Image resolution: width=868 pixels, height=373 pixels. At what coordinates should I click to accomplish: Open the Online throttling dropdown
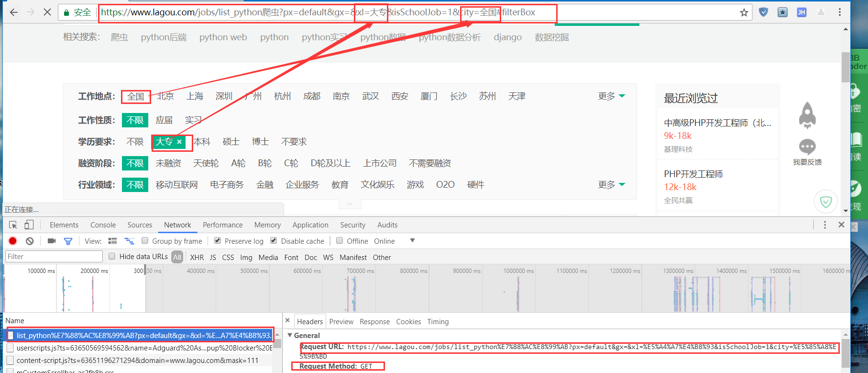tap(395, 241)
